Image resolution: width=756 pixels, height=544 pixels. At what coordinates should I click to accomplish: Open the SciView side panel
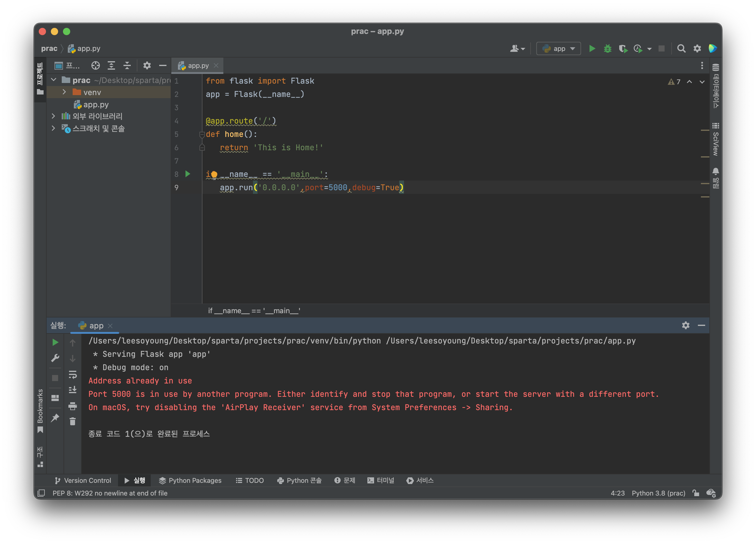tap(715, 139)
